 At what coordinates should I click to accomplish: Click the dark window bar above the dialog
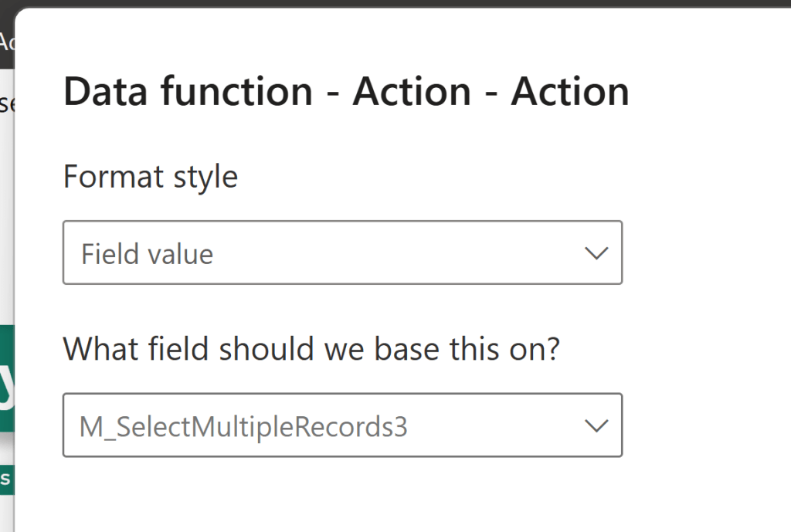[x=386, y=4]
